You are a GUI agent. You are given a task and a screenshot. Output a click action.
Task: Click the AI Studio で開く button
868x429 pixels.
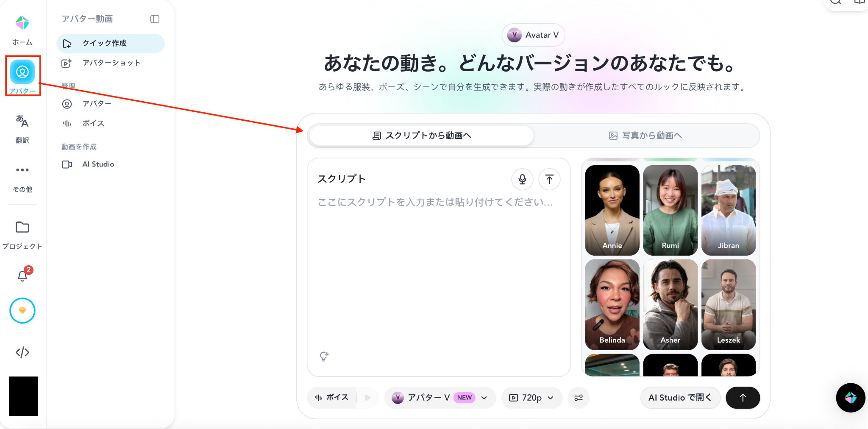(x=680, y=398)
